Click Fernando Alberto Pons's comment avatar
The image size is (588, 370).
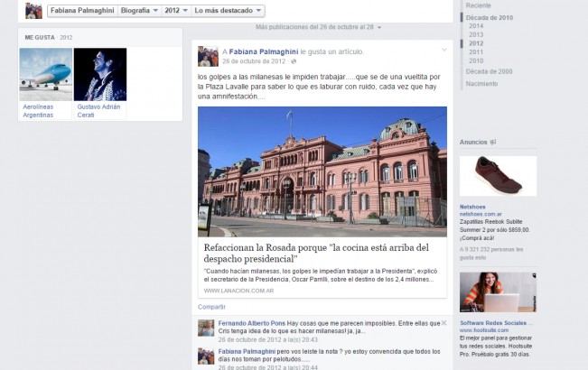click(207, 328)
